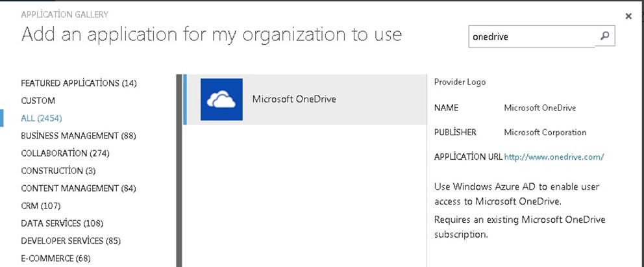Click the Provider Logo label
The height and width of the screenshot is (267, 644).
pos(460,82)
